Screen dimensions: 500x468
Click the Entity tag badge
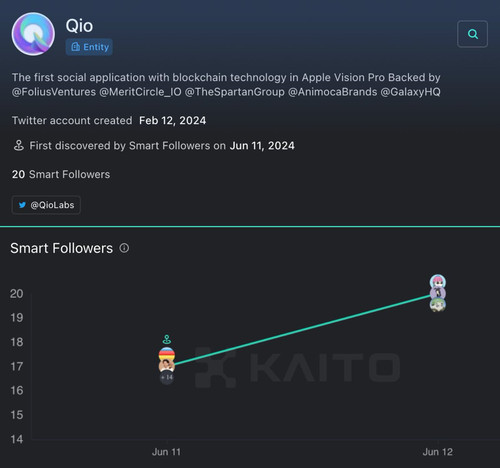[x=89, y=47]
